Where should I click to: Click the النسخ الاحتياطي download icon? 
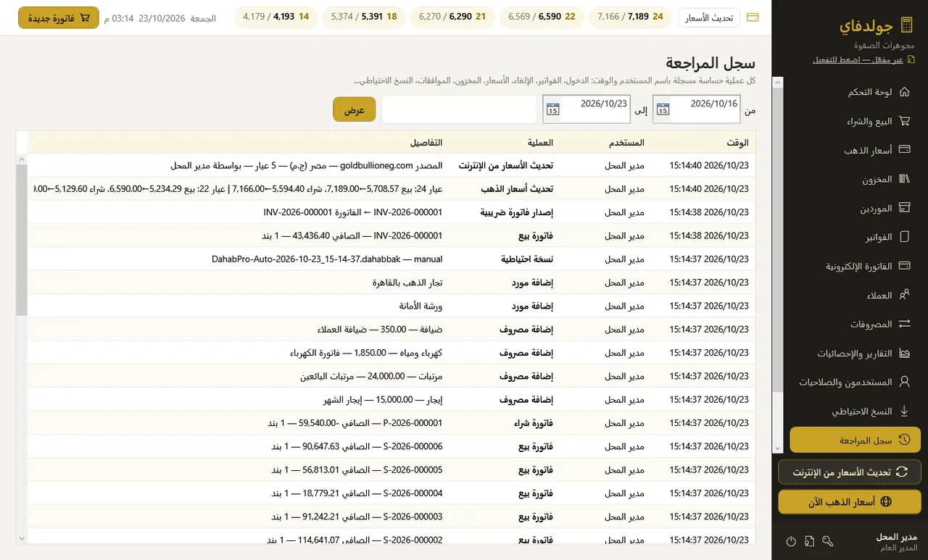coord(904,411)
